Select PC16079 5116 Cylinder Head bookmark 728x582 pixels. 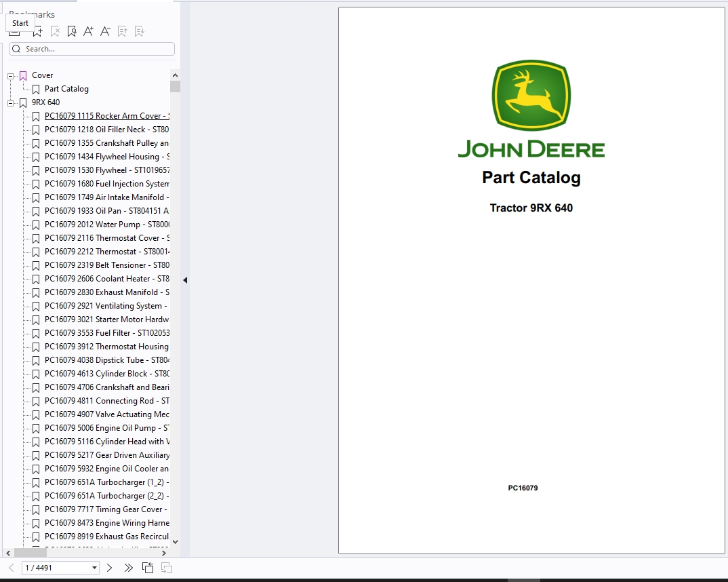[x=107, y=442]
